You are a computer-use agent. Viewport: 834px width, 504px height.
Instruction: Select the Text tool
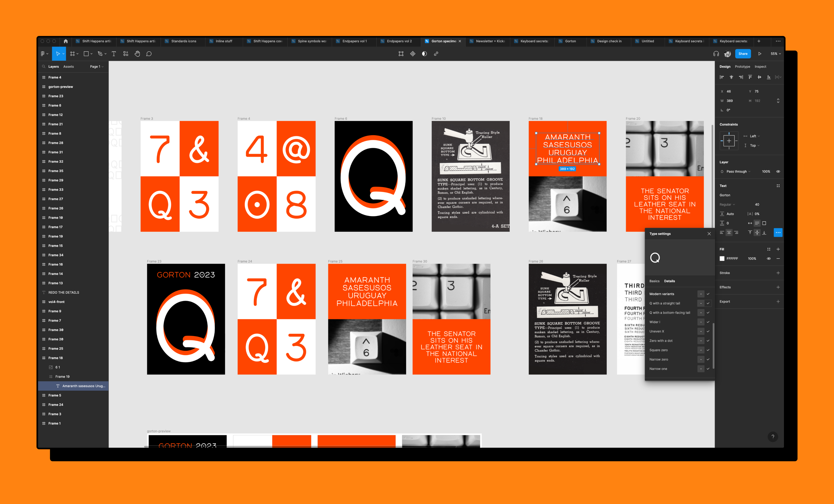coord(114,54)
